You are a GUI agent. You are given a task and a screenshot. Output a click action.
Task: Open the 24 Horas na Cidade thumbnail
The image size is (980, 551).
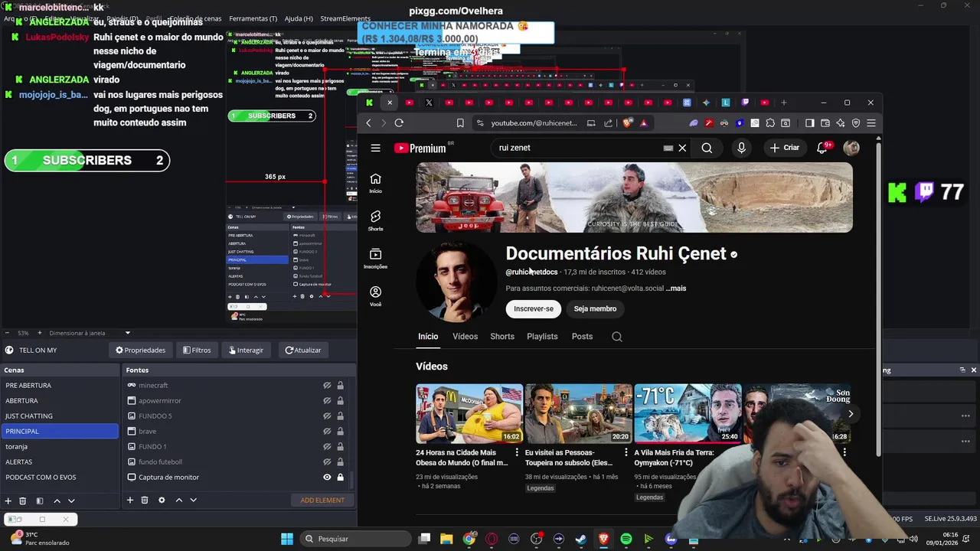tap(469, 414)
